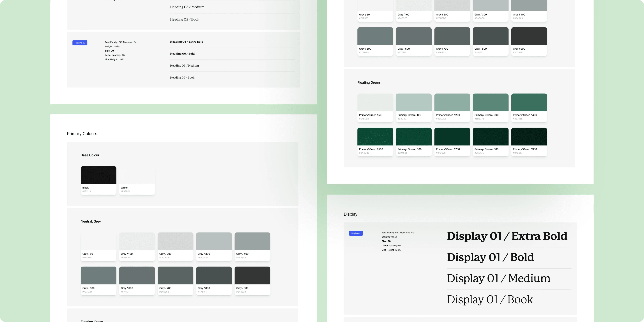Select the Gray / 900 swatch #343838
Screen dimensions: 644x322
point(252,275)
